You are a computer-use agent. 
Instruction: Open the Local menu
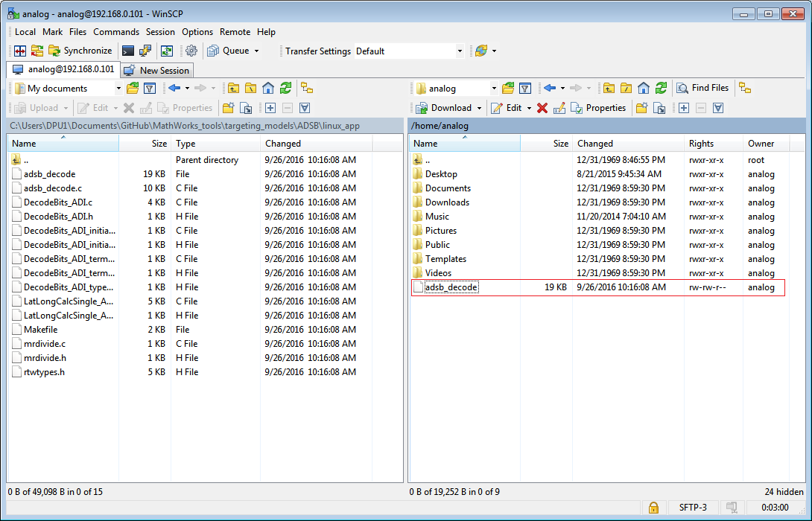[x=25, y=32]
